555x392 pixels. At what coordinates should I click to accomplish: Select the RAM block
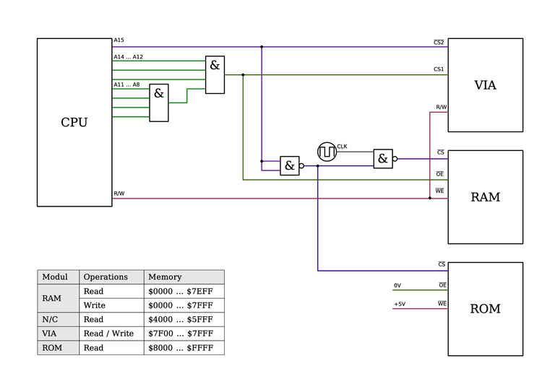pyautogui.click(x=486, y=197)
